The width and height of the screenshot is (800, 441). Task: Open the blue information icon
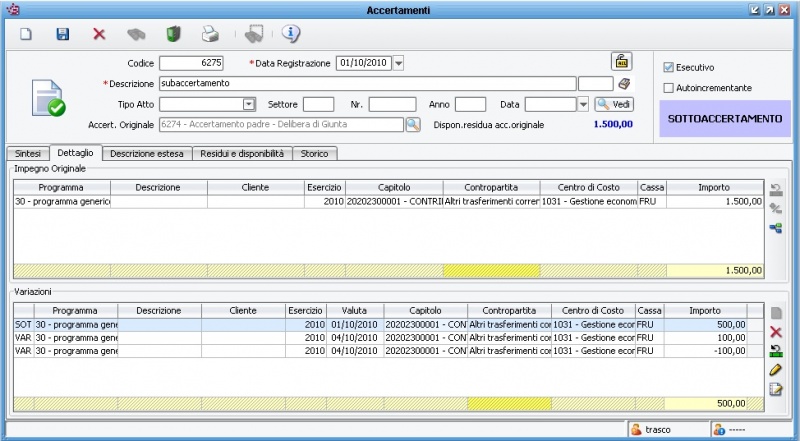coord(291,34)
